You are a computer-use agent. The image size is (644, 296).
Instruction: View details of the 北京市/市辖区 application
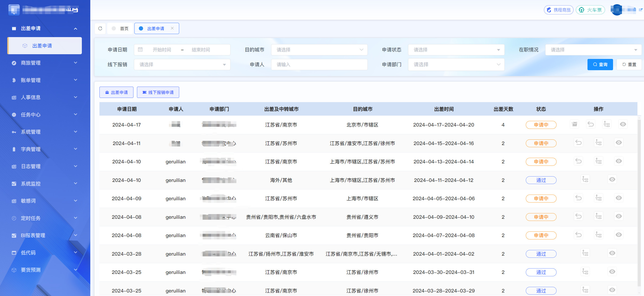click(x=623, y=124)
